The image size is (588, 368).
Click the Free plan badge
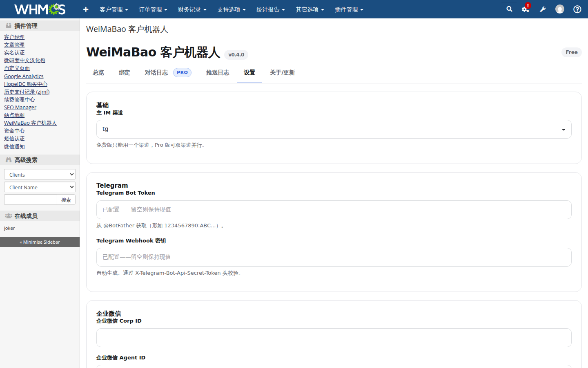pos(572,52)
